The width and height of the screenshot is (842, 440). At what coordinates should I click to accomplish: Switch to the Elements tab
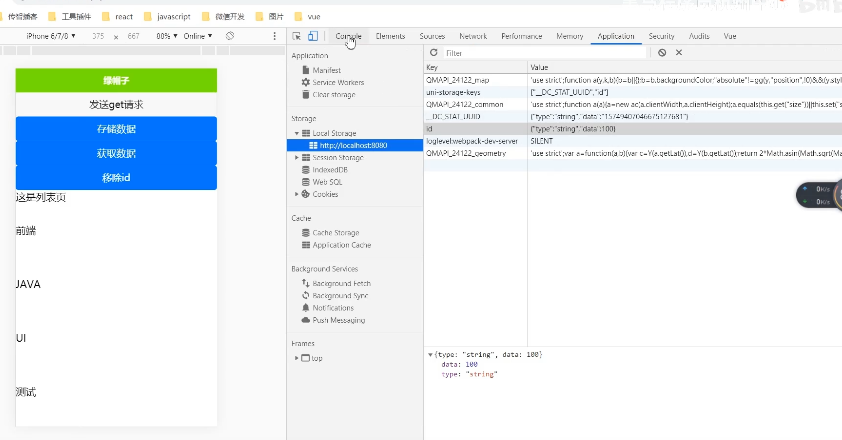point(390,36)
